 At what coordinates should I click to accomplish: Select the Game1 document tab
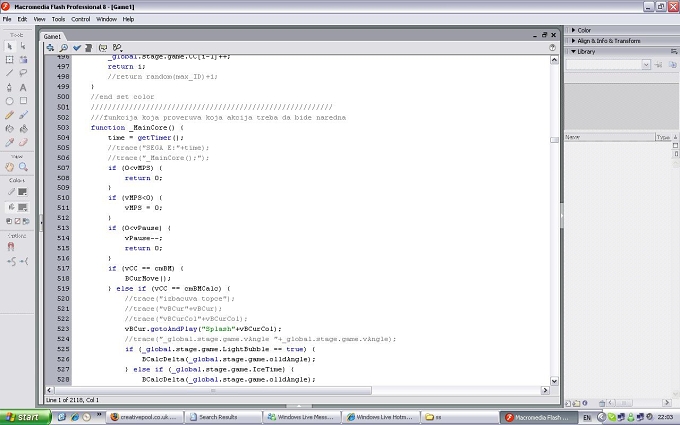click(x=52, y=36)
